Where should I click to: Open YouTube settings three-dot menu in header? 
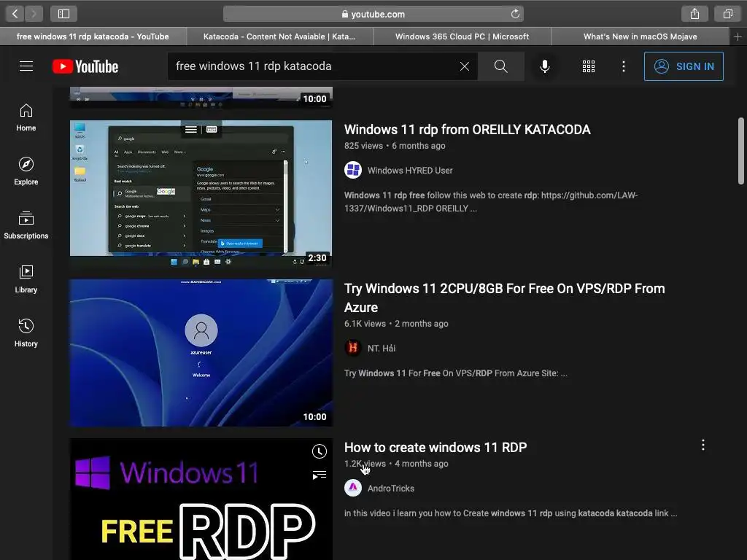(x=624, y=66)
